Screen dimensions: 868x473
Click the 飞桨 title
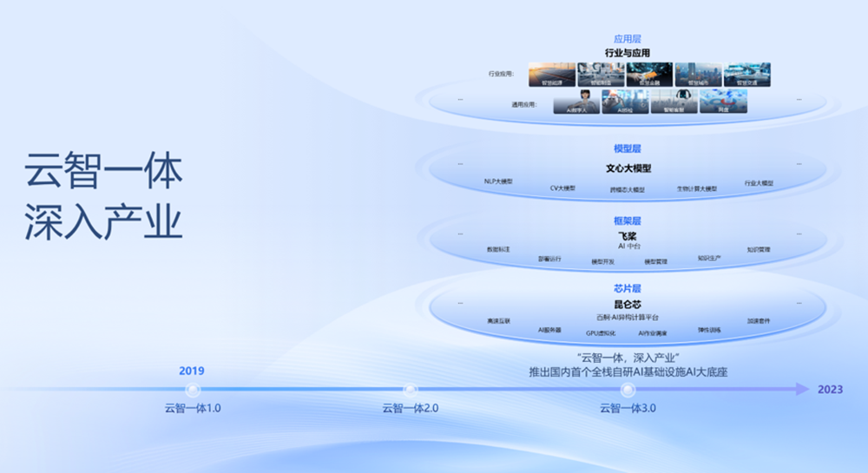pos(628,236)
